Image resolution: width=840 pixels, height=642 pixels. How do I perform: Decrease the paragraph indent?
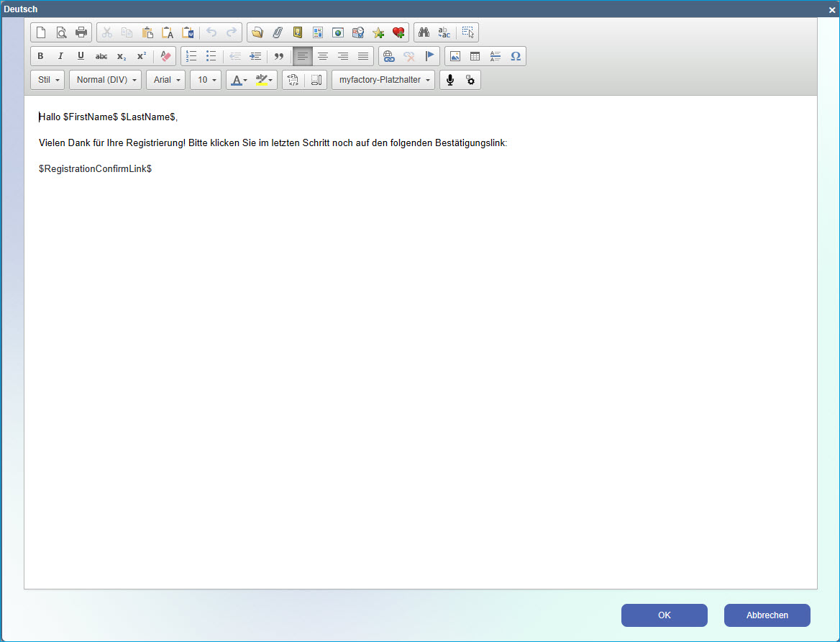coord(235,56)
